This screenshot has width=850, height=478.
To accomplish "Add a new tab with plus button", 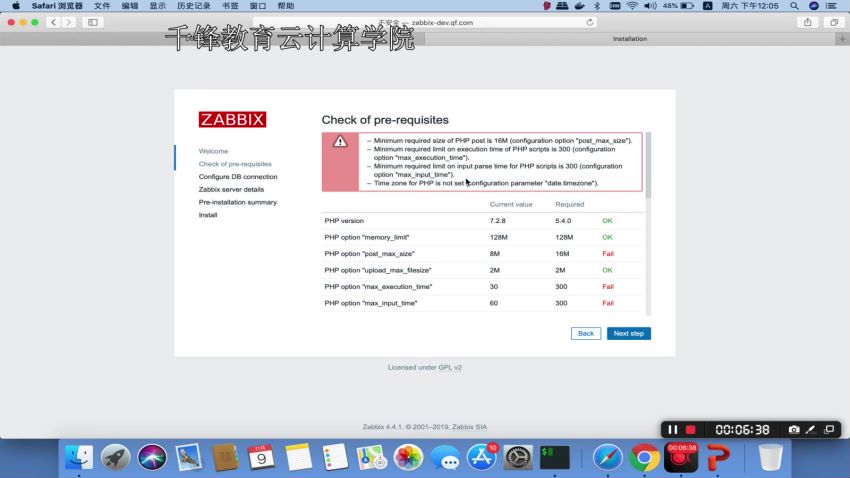I will (x=842, y=39).
